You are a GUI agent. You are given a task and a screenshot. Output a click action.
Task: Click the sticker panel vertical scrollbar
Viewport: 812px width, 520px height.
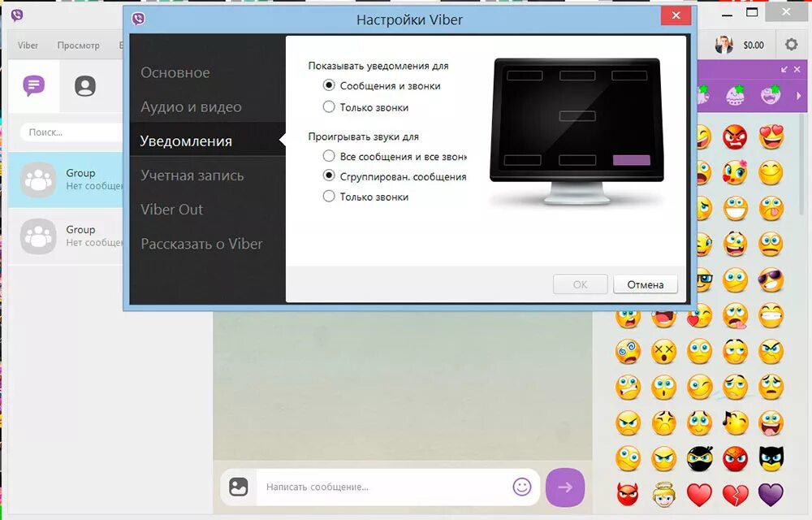[803, 163]
